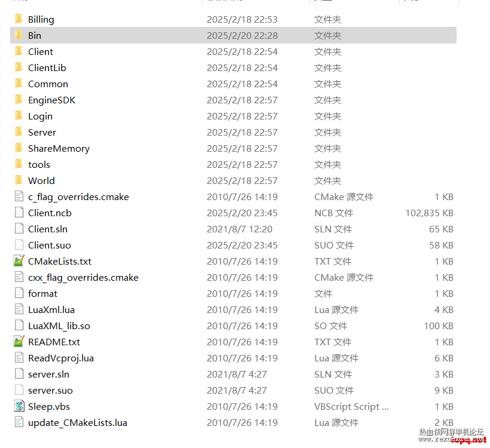The width and height of the screenshot is (490, 448).
Task: Select the 58 KB size of Client.suo
Action: (441, 246)
